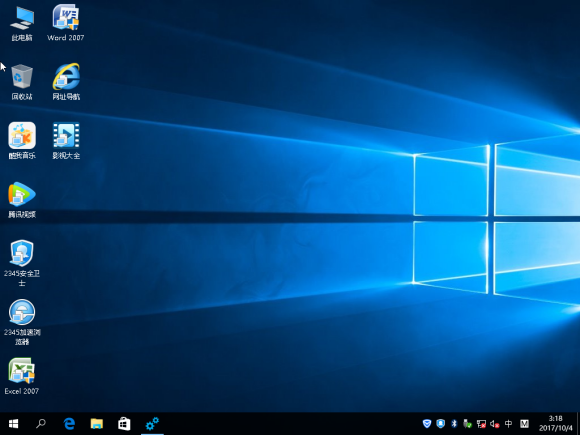Select the 回收站 Recycle Bin icon
580x435 pixels.
(x=22, y=82)
